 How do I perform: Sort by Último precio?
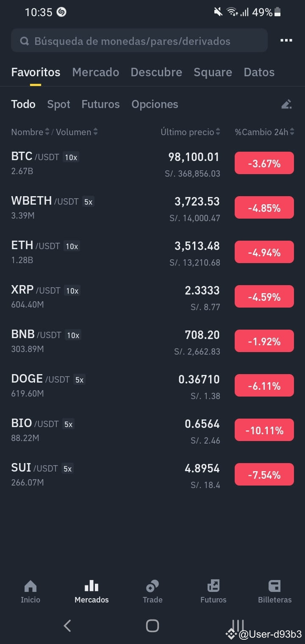tap(190, 132)
